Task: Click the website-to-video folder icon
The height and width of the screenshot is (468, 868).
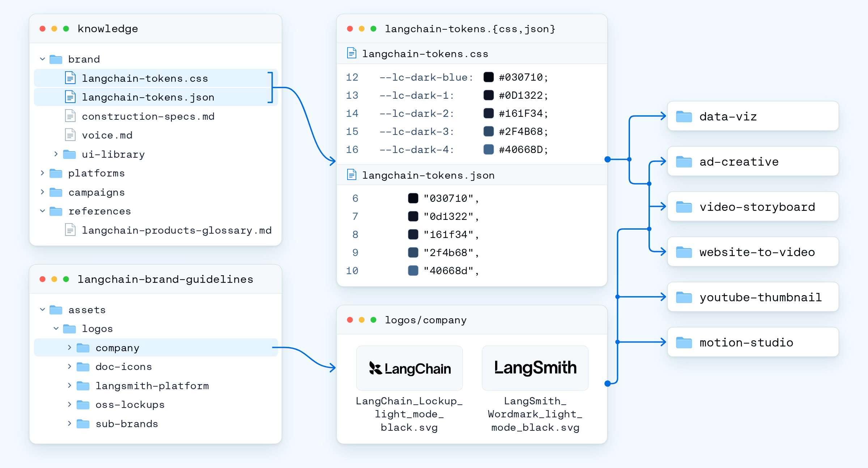Action: (684, 252)
